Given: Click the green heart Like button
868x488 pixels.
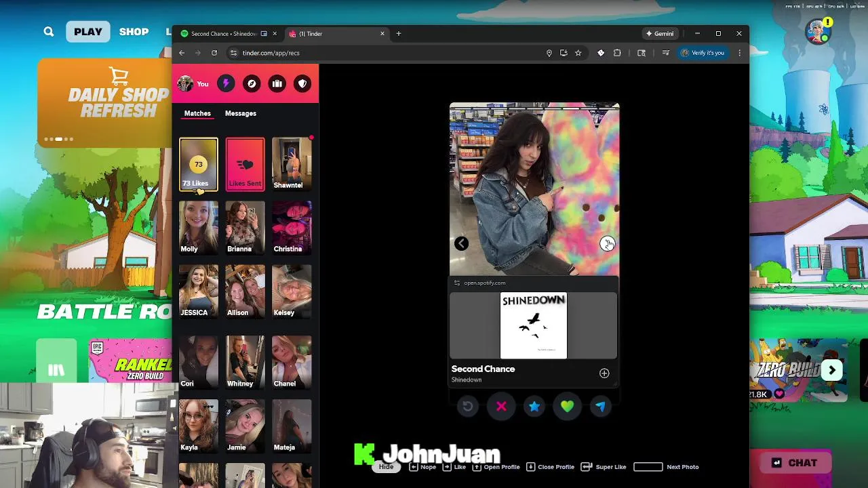Looking at the screenshot, I should pos(568,407).
